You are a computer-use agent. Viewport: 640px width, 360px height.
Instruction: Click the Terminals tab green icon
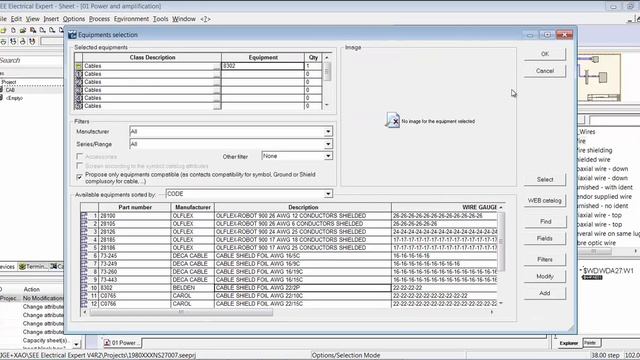(22, 267)
